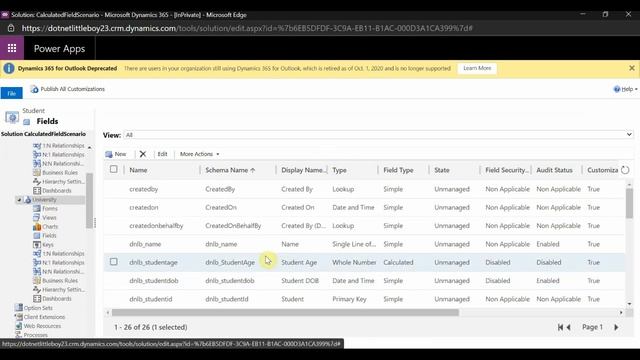This screenshot has height=360, width=640.
Task: Go to the next page of results
Action: pos(616,327)
